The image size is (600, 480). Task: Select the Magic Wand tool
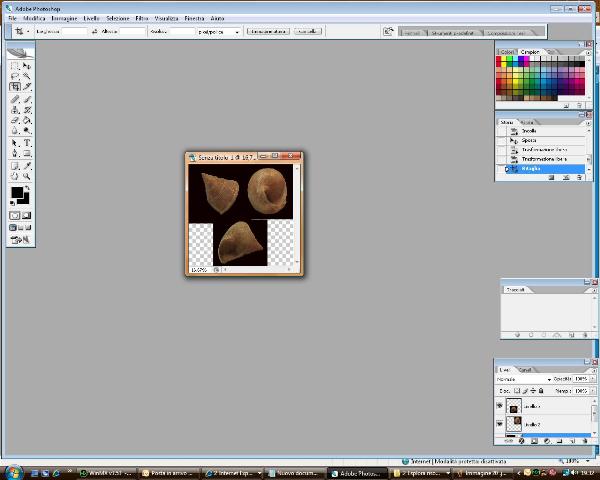[27, 76]
